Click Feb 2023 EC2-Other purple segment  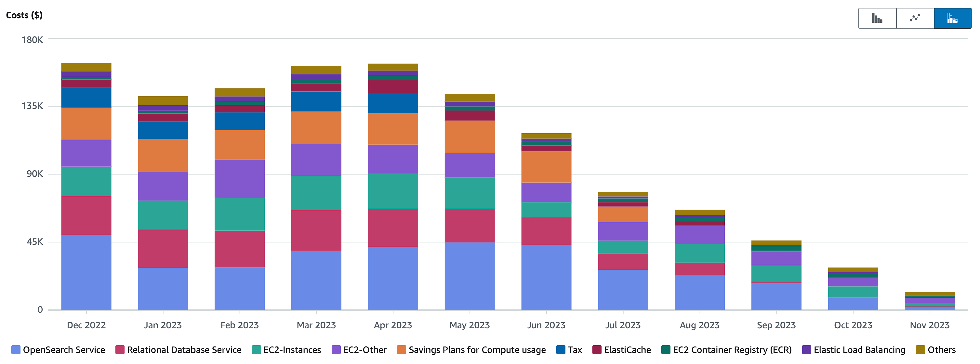pyautogui.click(x=240, y=178)
